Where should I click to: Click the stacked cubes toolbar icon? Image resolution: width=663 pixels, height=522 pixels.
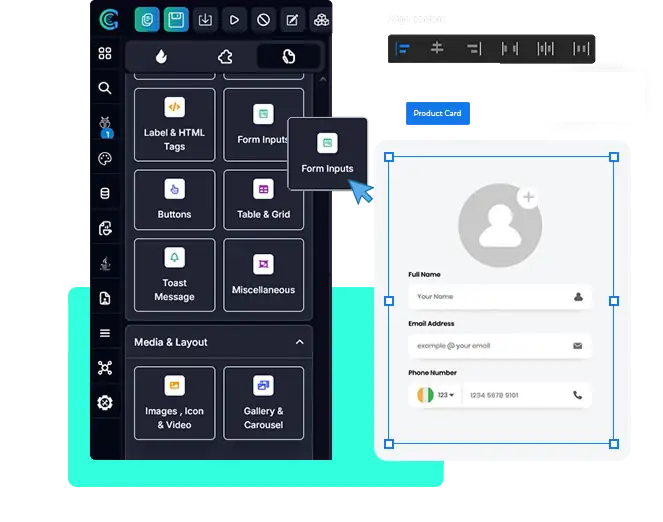[x=321, y=20]
